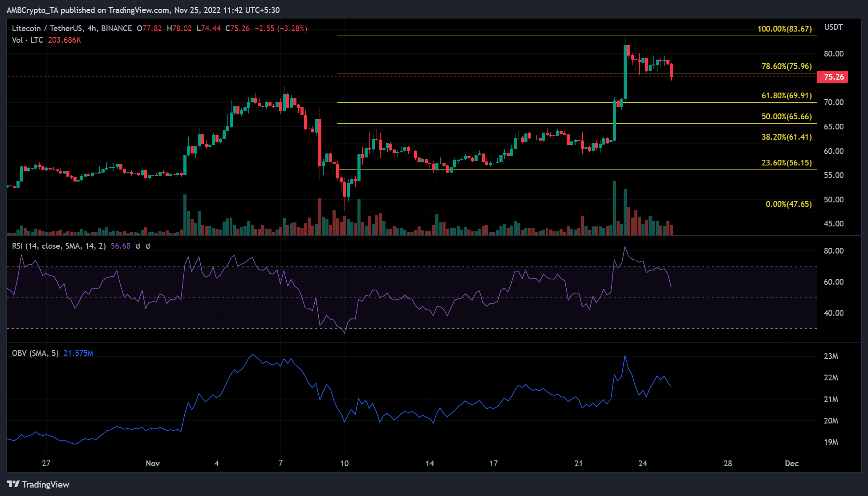Screen dimensions: 868x496
Task: Select the 23.60%(56.15) Fibonacci level label
Action: pos(787,163)
